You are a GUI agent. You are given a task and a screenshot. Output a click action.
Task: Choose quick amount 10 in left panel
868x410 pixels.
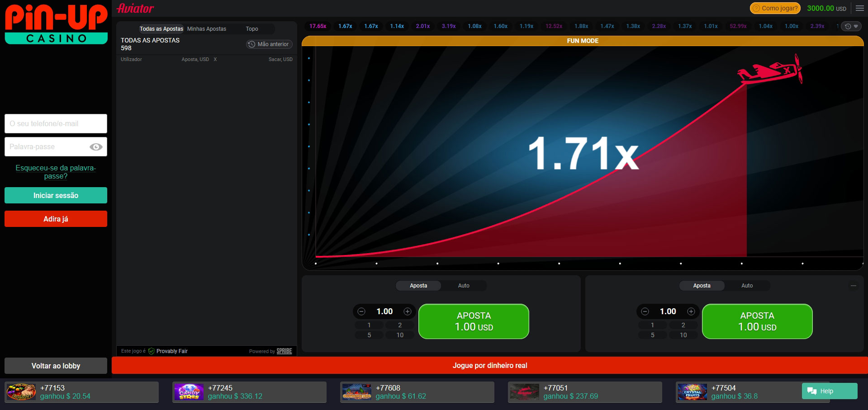click(x=400, y=335)
